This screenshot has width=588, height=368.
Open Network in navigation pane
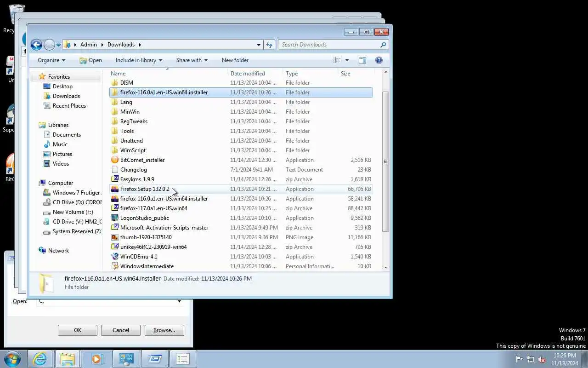[58, 251]
